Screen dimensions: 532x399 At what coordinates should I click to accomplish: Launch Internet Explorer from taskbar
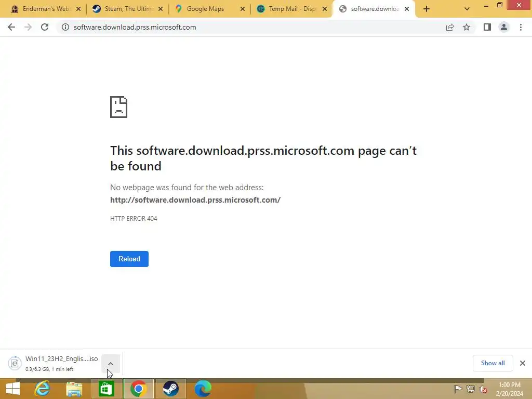[x=42, y=389]
